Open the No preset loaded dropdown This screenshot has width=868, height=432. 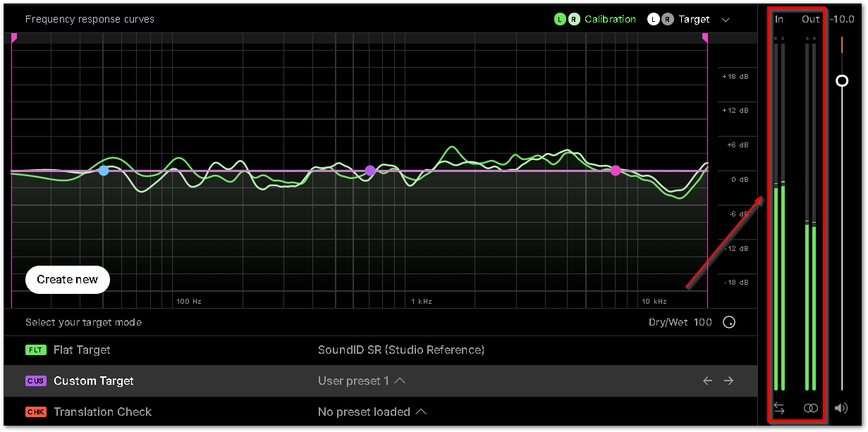point(372,412)
